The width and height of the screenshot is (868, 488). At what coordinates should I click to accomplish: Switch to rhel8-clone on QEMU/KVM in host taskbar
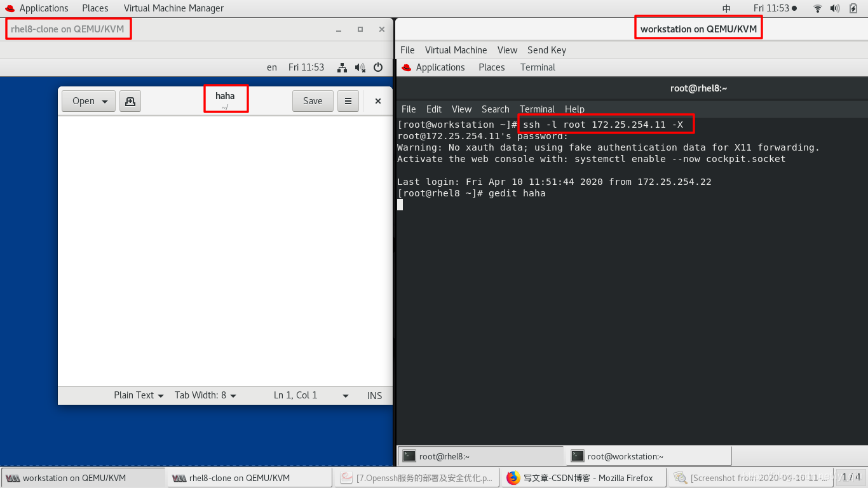(250, 478)
